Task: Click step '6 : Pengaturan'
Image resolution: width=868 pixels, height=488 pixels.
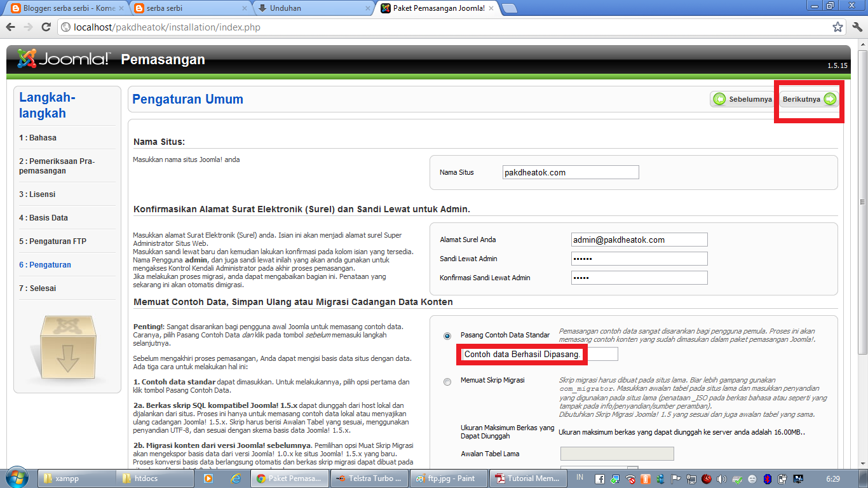Action: pyautogui.click(x=44, y=265)
